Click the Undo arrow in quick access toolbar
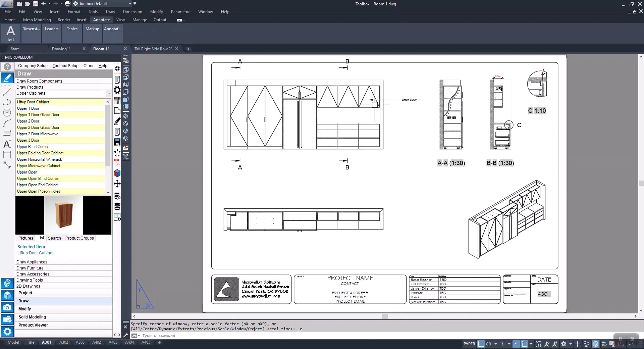644x349 pixels. click(44, 4)
